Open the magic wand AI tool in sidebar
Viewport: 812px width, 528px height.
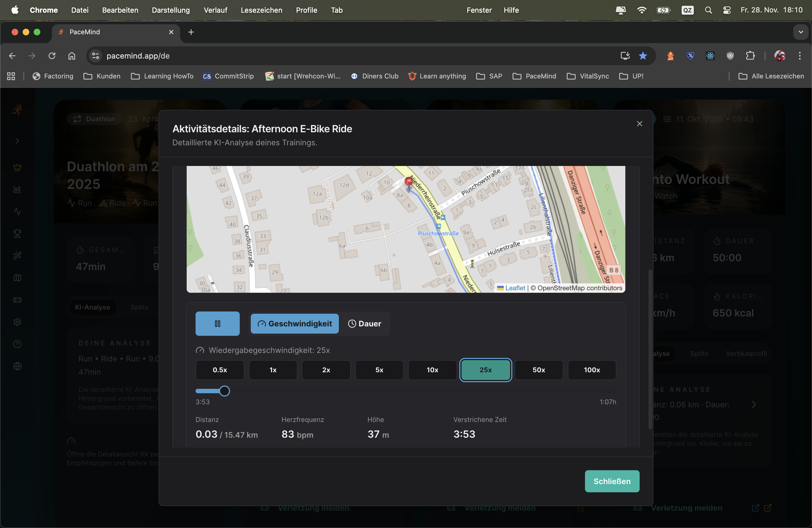(x=17, y=255)
